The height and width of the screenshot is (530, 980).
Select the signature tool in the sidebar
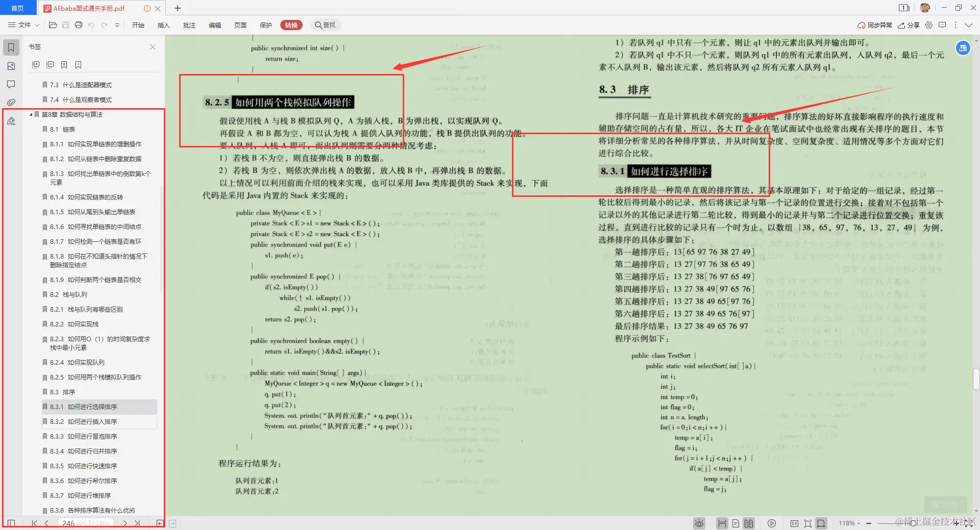pyautogui.click(x=11, y=121)
